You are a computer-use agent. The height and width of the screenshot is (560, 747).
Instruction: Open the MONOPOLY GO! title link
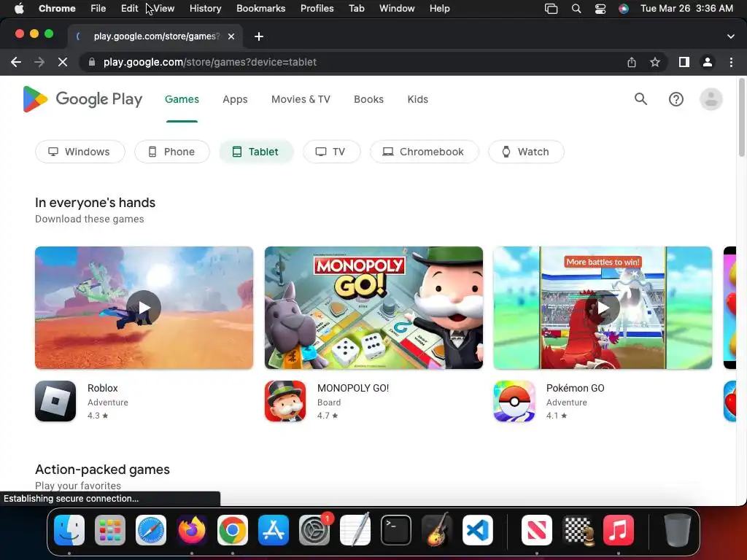tap(353, 388)
